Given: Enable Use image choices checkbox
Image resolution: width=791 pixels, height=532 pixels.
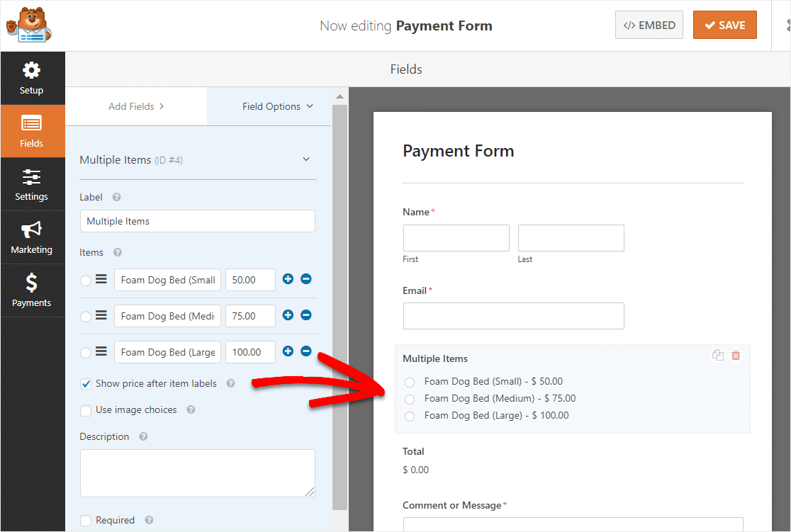Looking at the screenshot, I should click(86, 410).
